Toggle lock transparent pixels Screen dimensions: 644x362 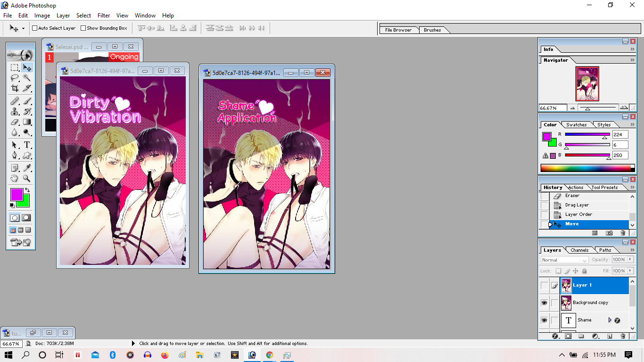pyautogui.click(x=559, y=271)
